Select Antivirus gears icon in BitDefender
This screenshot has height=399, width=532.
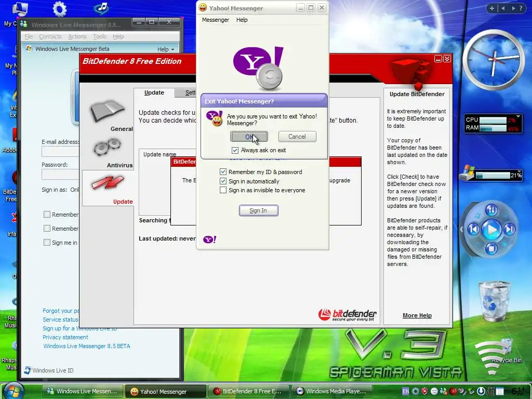click(x=107, y=147)
